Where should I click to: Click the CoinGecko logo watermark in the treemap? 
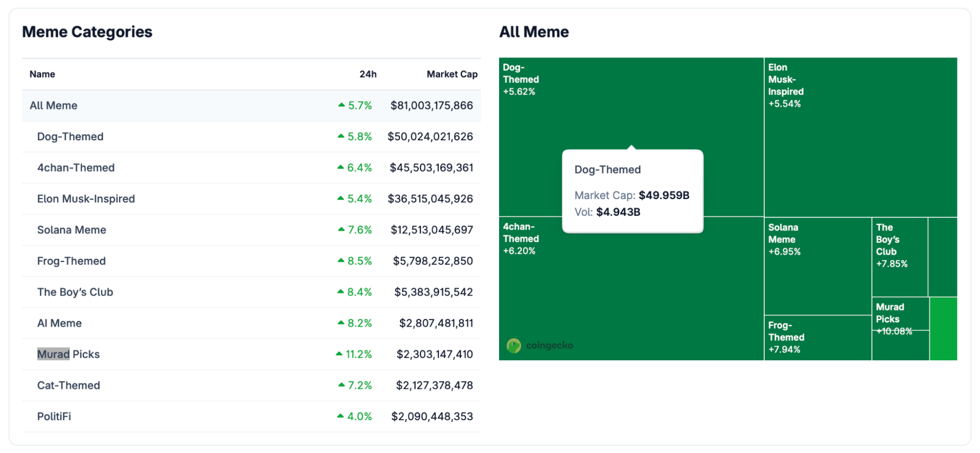[x=540, y=346]
